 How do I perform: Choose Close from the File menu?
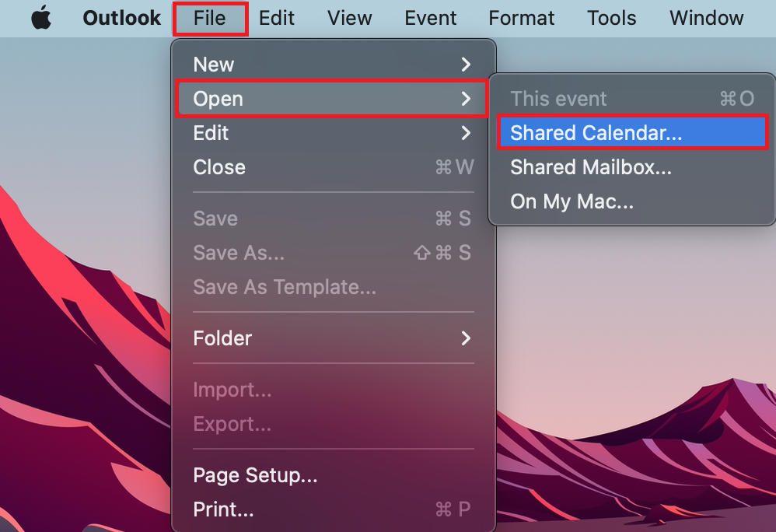pyautogui.click(x=219, y=167)
